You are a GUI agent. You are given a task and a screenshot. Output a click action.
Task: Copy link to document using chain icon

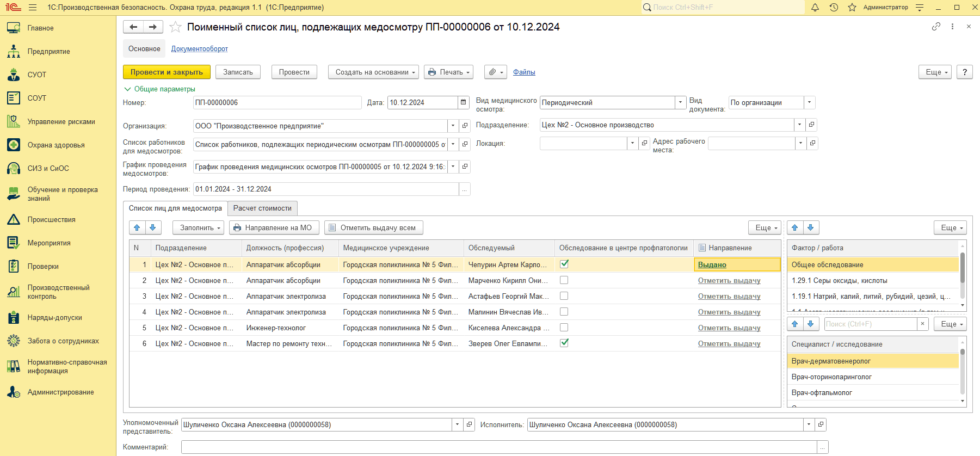[936, 26]
